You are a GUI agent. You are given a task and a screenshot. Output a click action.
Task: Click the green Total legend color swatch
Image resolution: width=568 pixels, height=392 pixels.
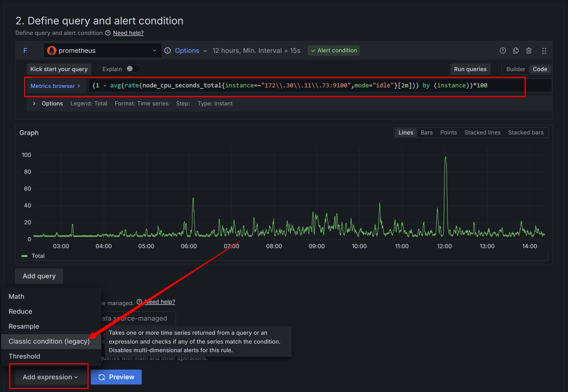[24, 256]
